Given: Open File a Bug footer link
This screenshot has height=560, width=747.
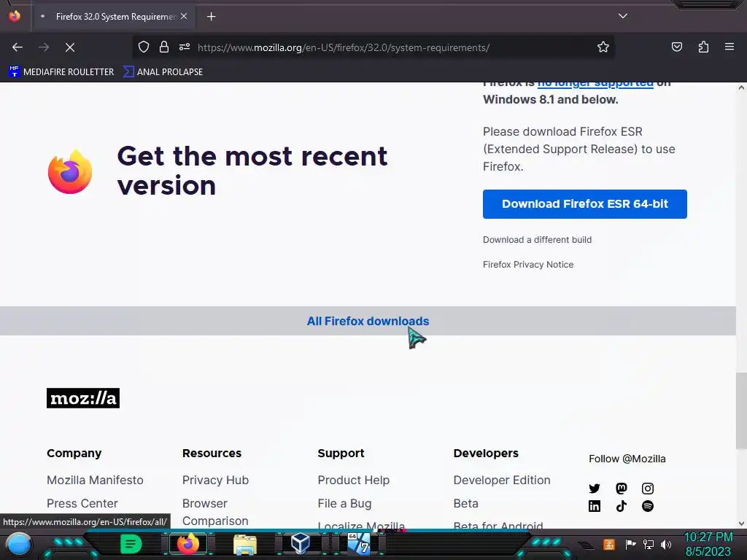Looking at the screenshot, I should 344,503.
